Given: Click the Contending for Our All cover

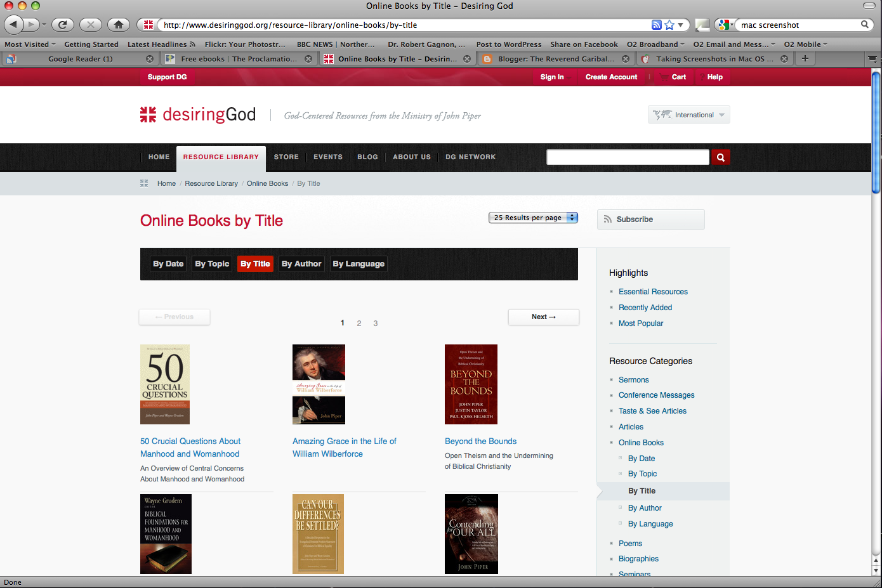Looking at the screenshot, I should point(471,534).
